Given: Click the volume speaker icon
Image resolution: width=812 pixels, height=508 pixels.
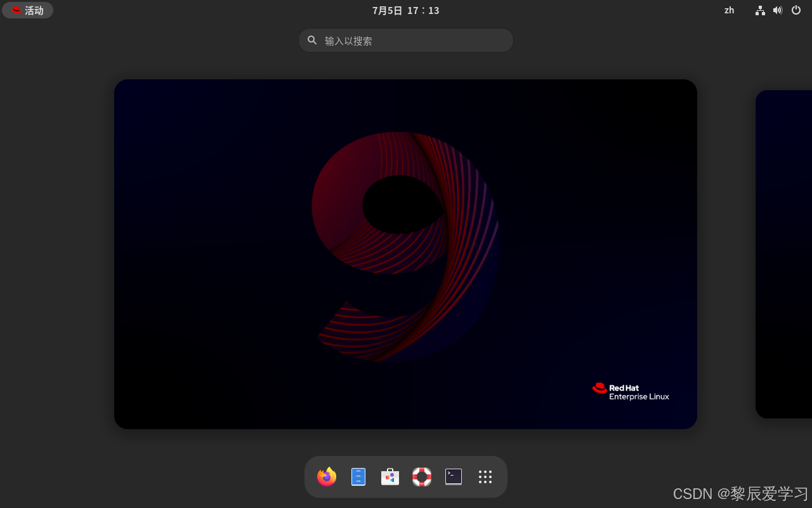Looking at the screenshot, I should click(778, 10).
